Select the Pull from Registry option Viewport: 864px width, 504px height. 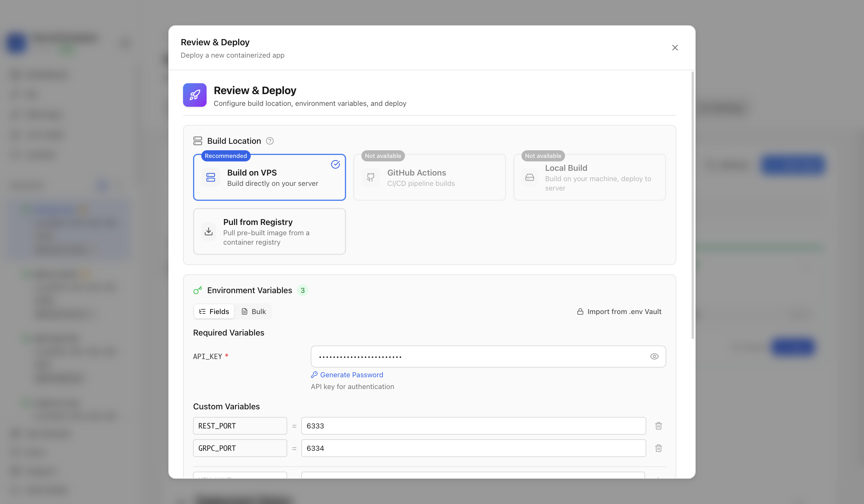pos(269,231)
